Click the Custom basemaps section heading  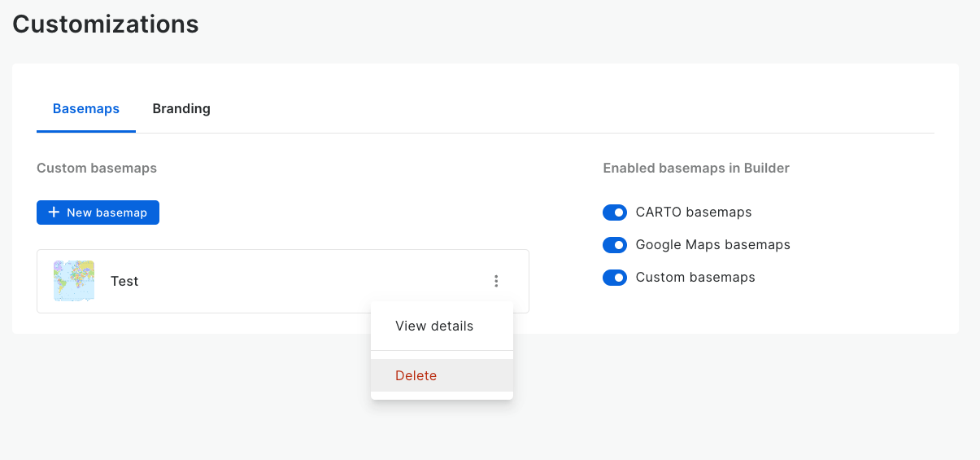tap(97, 169)
